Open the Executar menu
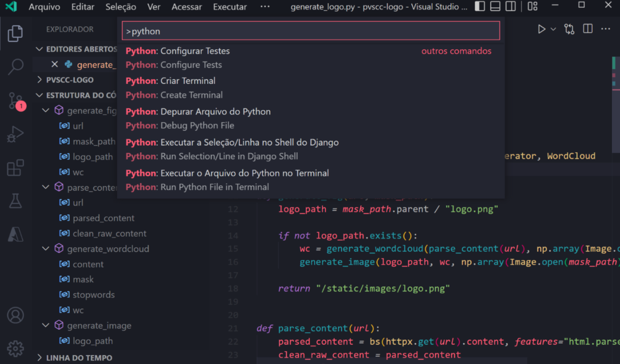Screen dimensions: 620x364 [230, 7]
